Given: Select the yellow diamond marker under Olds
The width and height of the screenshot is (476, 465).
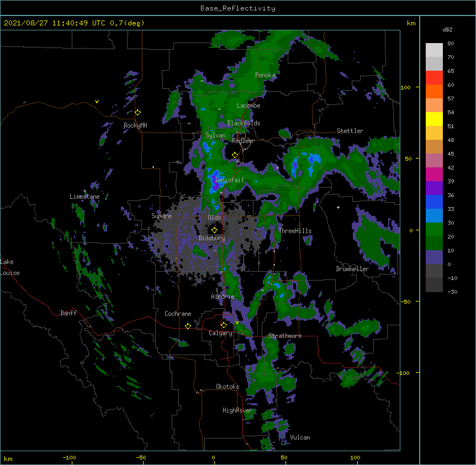Looking at the screenshot, I should pos(214,230).
